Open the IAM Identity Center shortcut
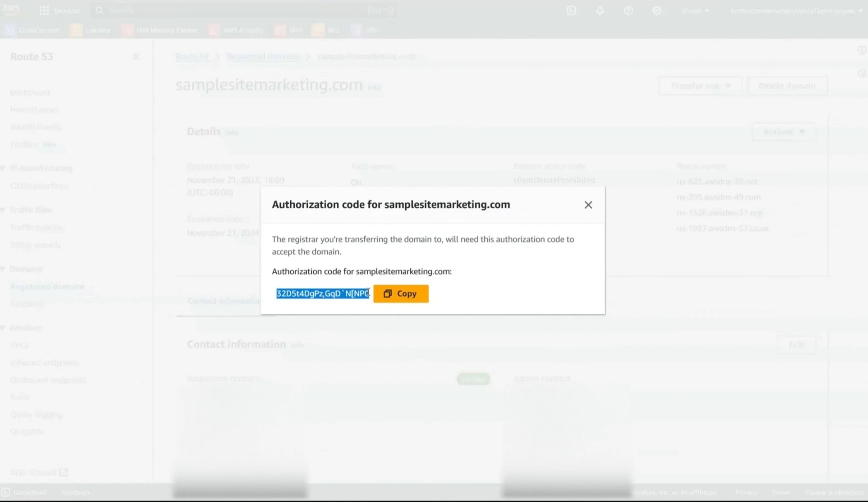 pyautogui.click(x=160, y=30)
